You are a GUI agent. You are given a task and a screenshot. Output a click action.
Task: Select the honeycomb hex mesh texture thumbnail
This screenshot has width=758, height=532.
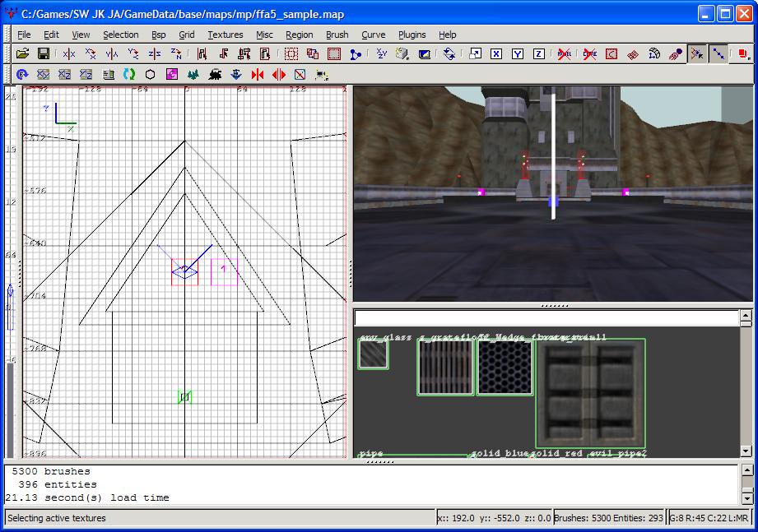[505, 368]
